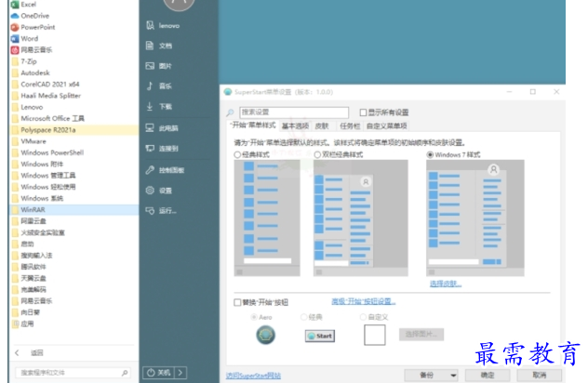The width and height of the screenshot is (588, 383).
Task: Enable the 替换"开始"按钮 checkbox
Action: click(237, 302)
